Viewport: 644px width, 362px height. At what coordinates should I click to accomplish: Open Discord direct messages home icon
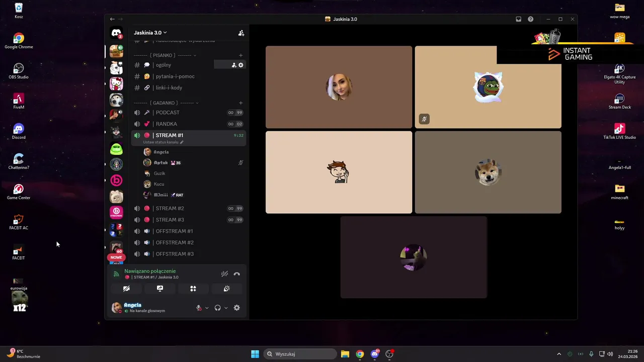(x=116, y=33)
